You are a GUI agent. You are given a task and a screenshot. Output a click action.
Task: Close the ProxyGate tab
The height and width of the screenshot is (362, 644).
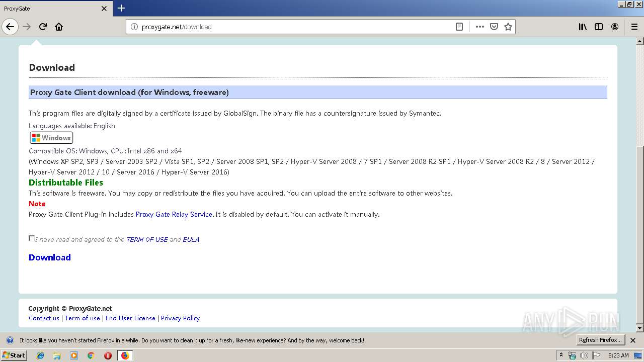pos(104,9)
